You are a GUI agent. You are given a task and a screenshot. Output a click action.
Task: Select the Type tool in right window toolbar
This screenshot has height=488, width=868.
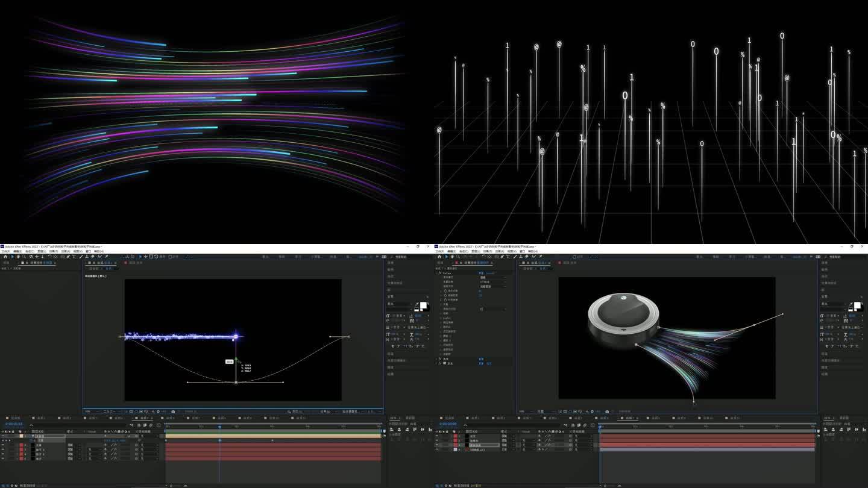(508, 257)
